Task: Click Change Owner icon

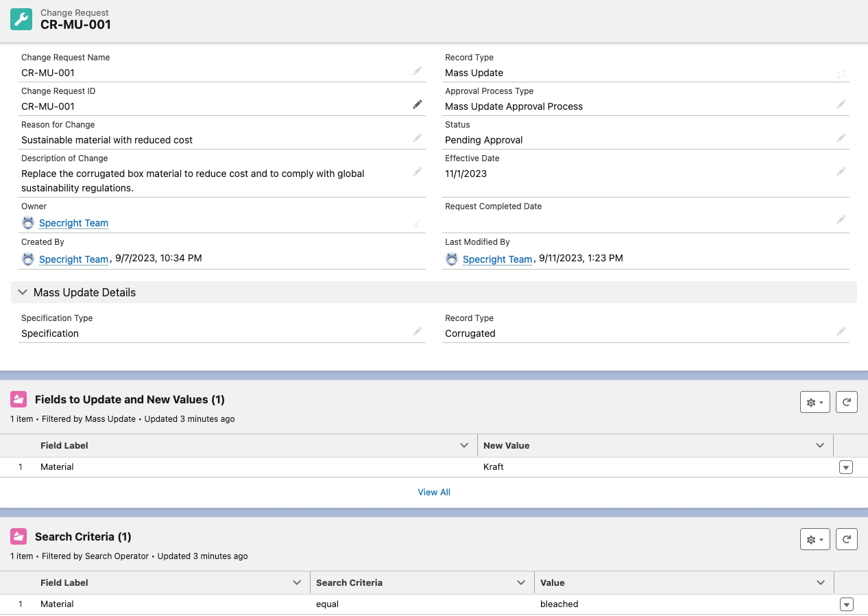Action: tap(418, 223)
